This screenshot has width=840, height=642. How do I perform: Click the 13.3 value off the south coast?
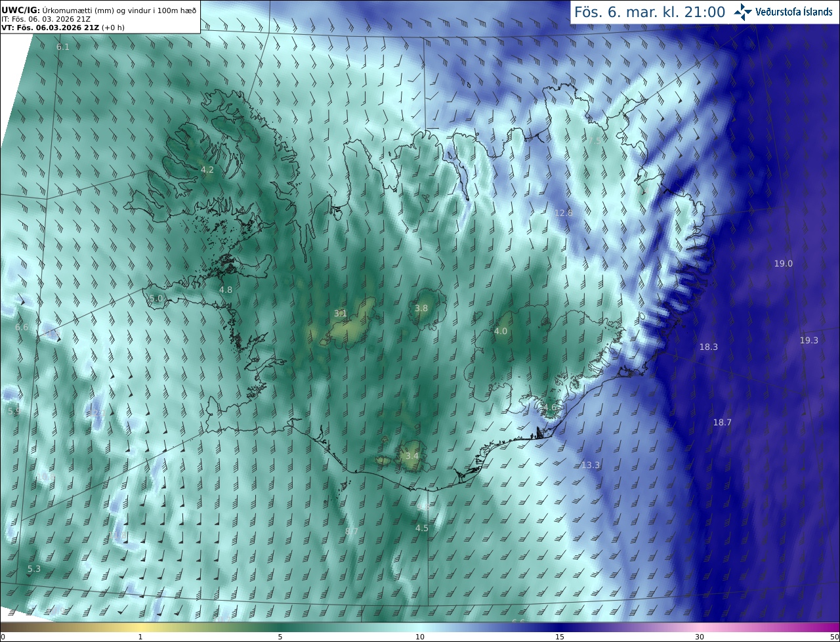[591, 465]
